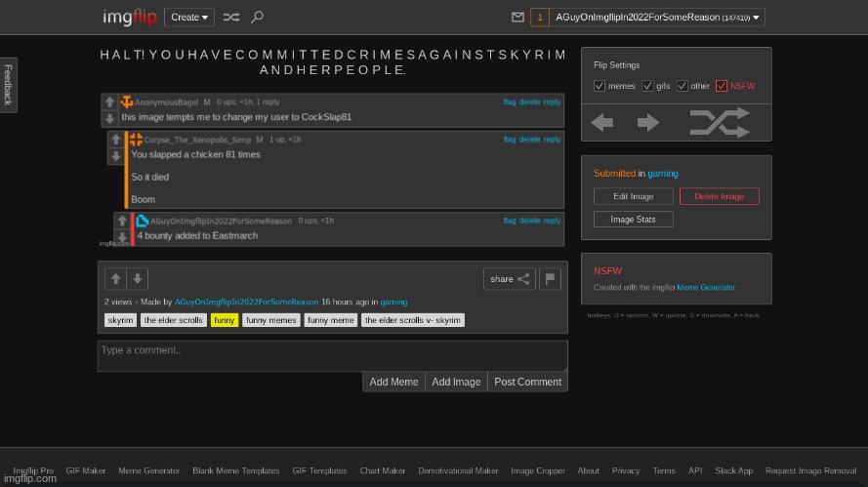Screen dimensions: 868x487
Task: Downvote the '4 bounty added to Eastmarch' comment
Action: click(x=122, y=237)
